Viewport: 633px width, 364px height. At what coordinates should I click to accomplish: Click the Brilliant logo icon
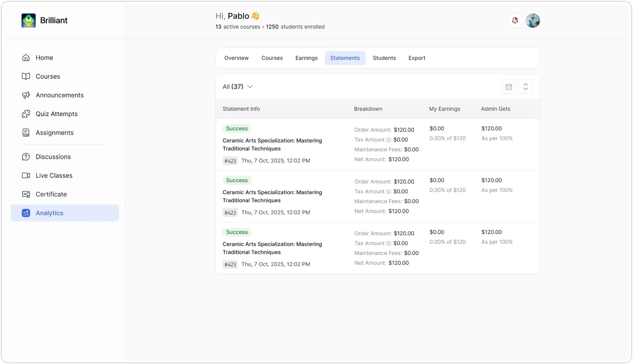(x=28, y=21)
